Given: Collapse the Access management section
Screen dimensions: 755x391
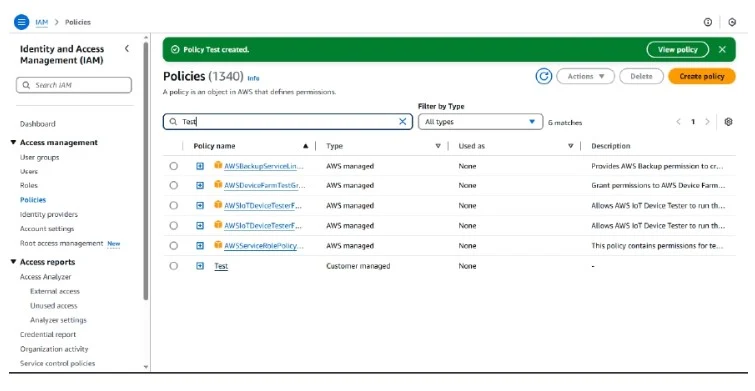Looking at the screenshot, I should [13, 142].
